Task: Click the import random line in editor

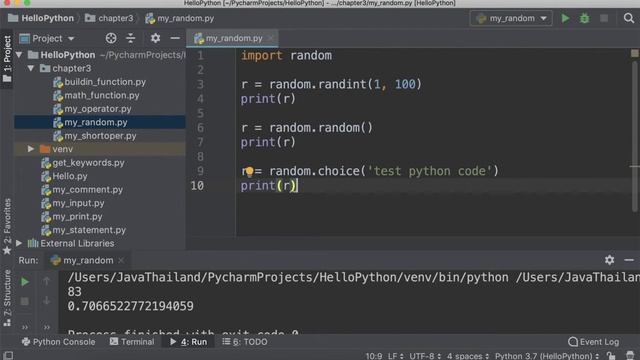Action: [x=286, y=56]
